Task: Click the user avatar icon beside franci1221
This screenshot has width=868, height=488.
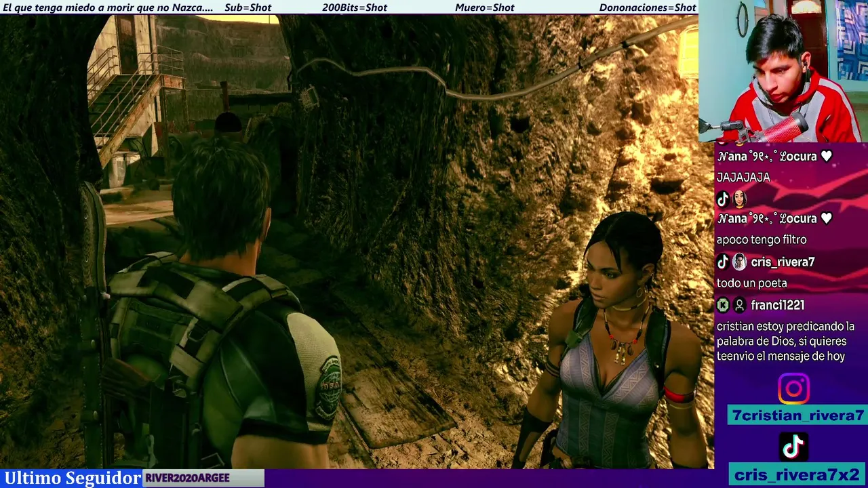Action: coord(739,305)
